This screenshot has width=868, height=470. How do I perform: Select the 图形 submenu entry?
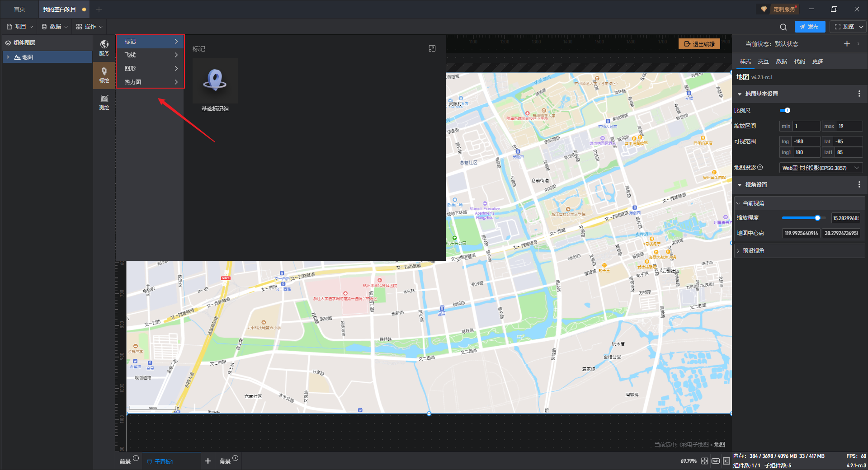pyautogui.click(x=150, y=69)
